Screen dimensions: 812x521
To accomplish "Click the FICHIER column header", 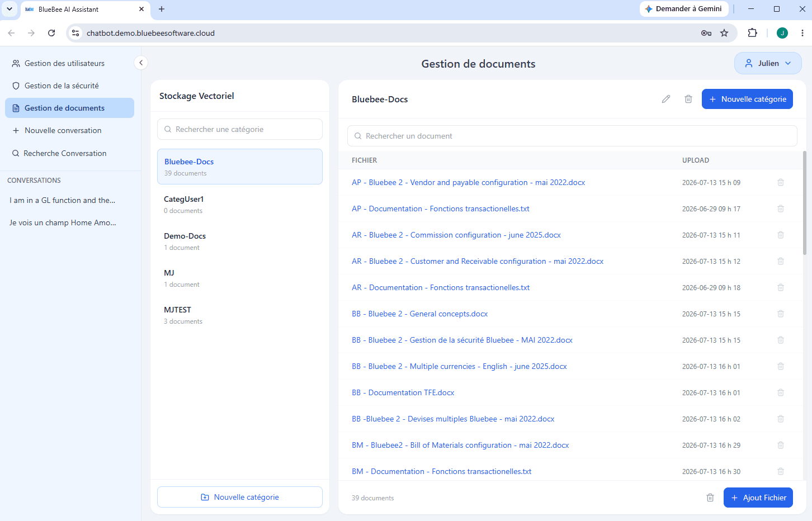I will (x=364, y=160).
